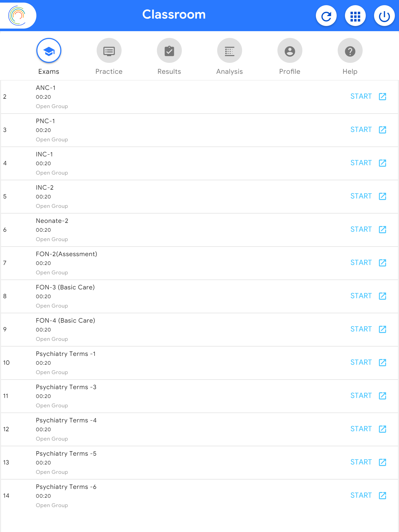Open the apps grid menu icon
This screenshot has height=532, width=399.
click(355, 16)
